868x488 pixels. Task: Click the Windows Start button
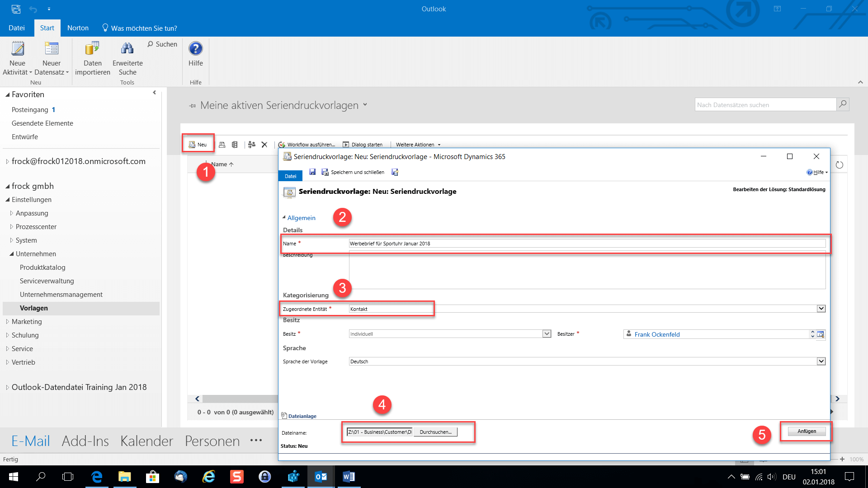click(13, 477)
